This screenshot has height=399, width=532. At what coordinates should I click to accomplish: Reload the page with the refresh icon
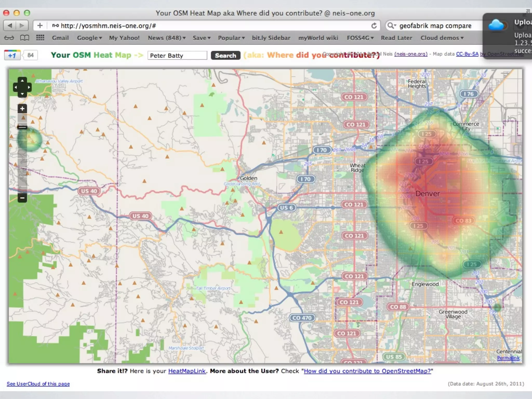point(374,25)
